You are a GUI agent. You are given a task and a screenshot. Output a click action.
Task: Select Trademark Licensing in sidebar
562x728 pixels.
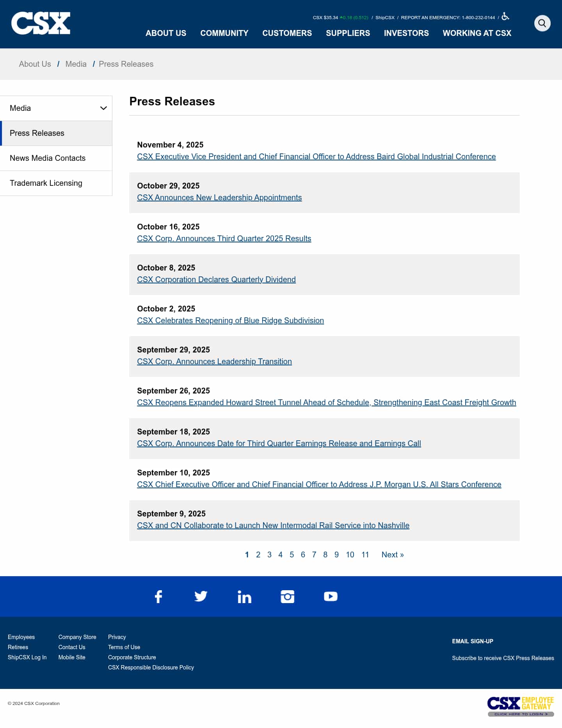coord(56,183)
